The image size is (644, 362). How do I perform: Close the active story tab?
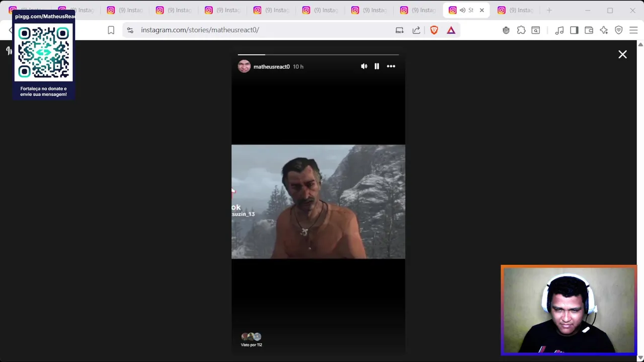[481, 10]
